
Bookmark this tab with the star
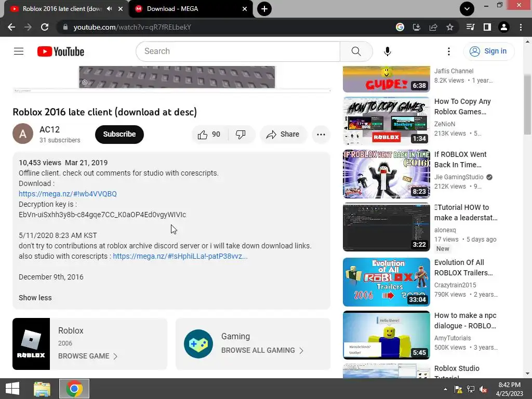(450, 27)
